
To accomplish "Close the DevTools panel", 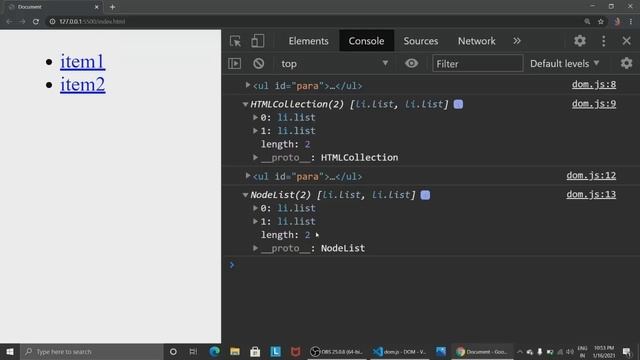I will (x=627, y=41).
